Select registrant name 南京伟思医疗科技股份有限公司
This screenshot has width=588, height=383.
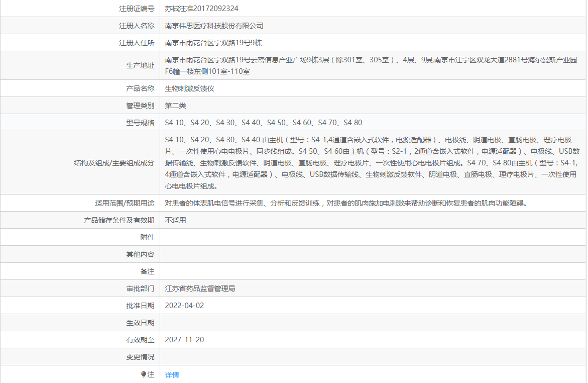[x=214, y=26]
